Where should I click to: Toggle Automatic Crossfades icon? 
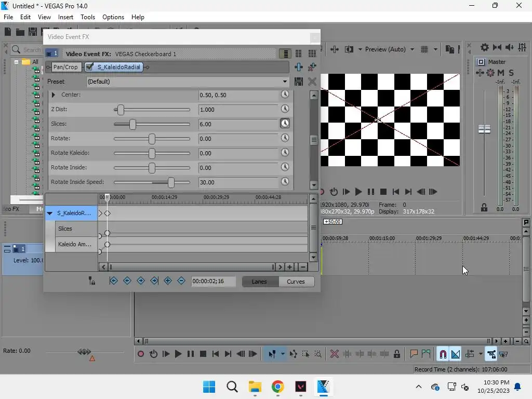pos(456,354)
